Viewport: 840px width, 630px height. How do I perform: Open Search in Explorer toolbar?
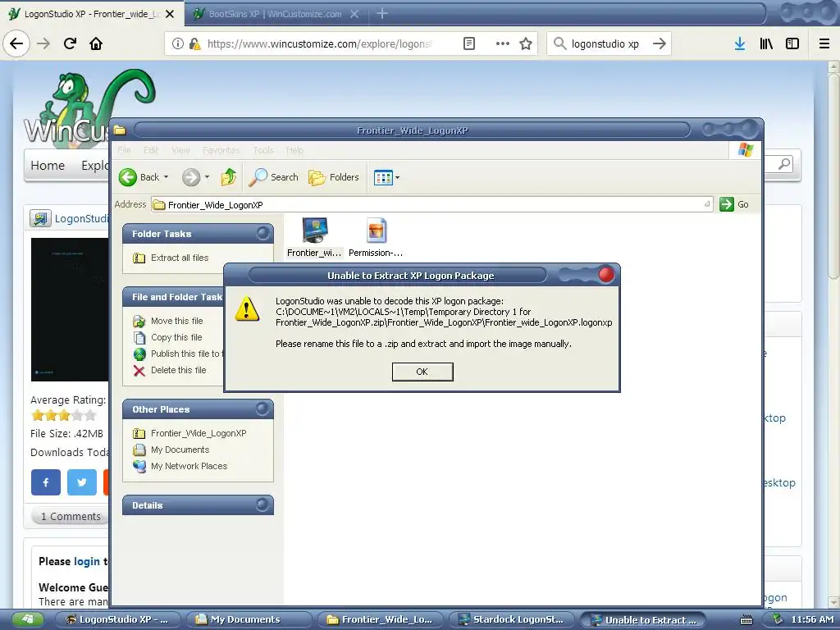[273, 177]
